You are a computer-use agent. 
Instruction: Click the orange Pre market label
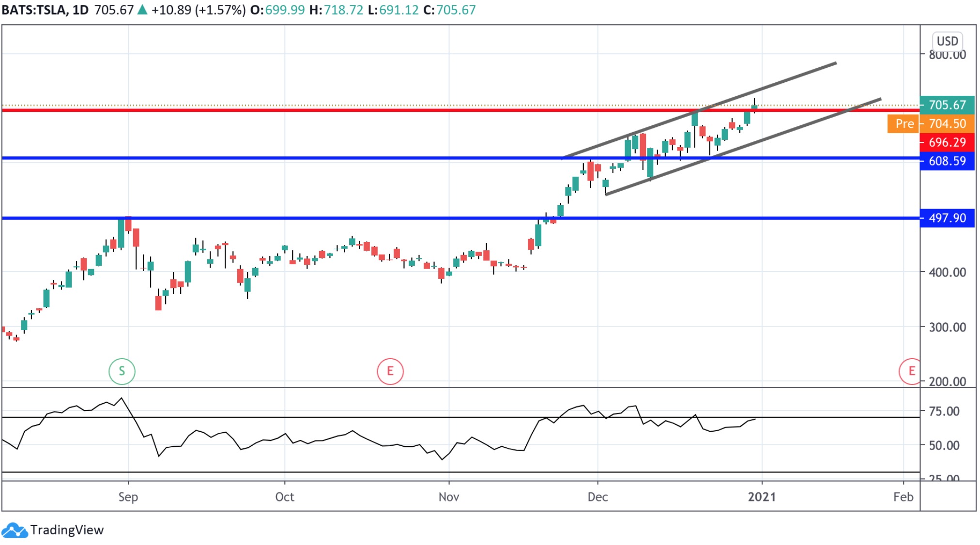tap(903, 124)
